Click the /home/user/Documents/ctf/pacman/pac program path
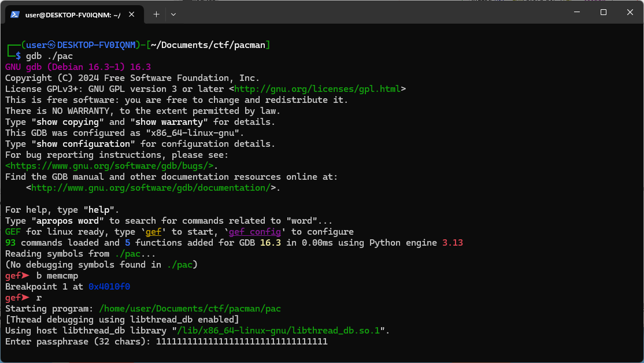Image resolution: width=644 pixels, height=363 pixels. [x=190, y=309]
